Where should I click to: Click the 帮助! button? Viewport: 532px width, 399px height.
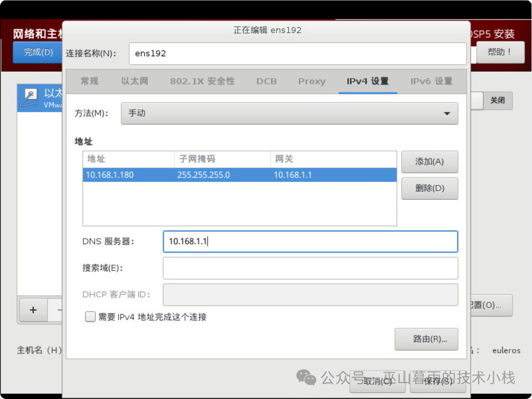click(x=500, y=53)
